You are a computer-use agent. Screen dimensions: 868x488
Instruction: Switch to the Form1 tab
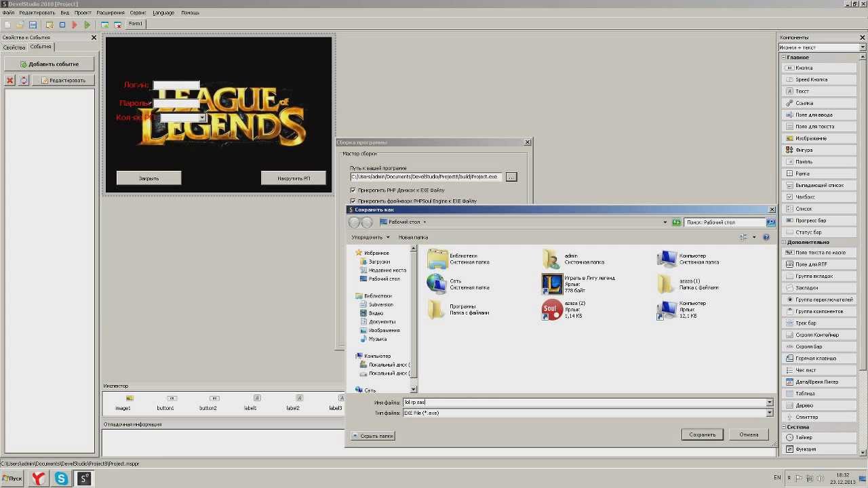coord(136,24)
